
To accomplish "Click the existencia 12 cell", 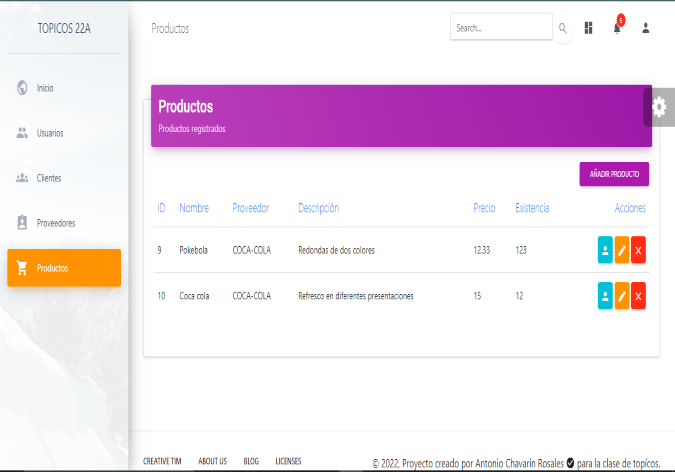I will [519, 296].
